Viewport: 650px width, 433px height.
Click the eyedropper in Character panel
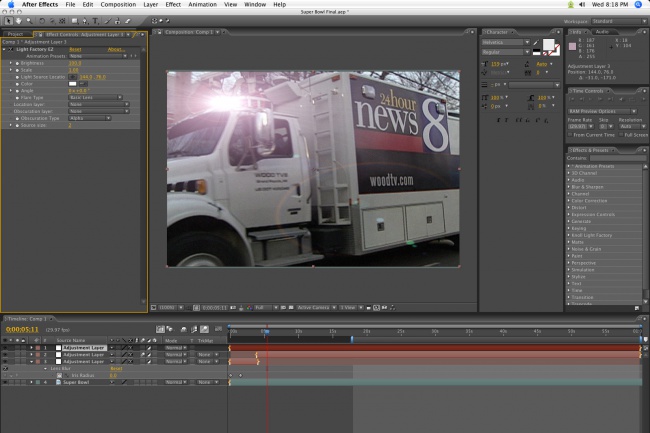coord(536,42)
